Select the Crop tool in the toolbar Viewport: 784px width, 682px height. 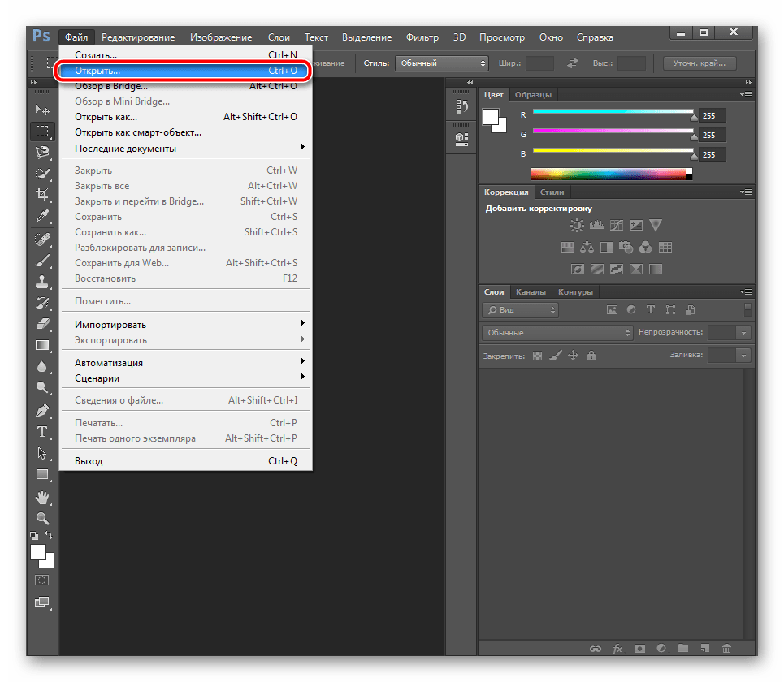pyautogui.click(x=42, y=195)
